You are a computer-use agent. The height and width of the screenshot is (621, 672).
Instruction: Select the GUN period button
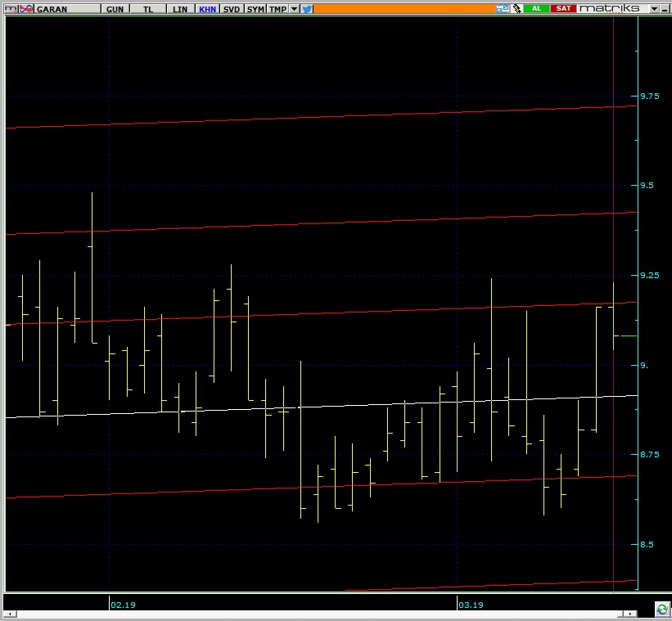tap(115, 9)
